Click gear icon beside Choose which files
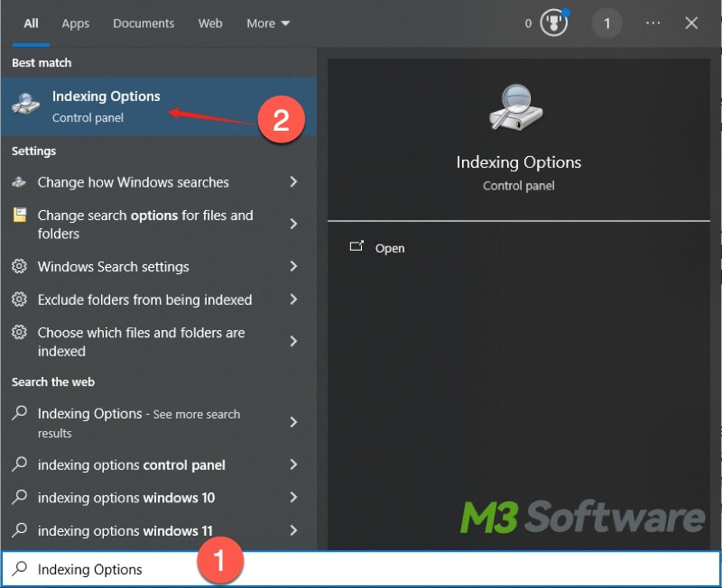The height and width of the screenshot is (588, 722). pos(19,332)
